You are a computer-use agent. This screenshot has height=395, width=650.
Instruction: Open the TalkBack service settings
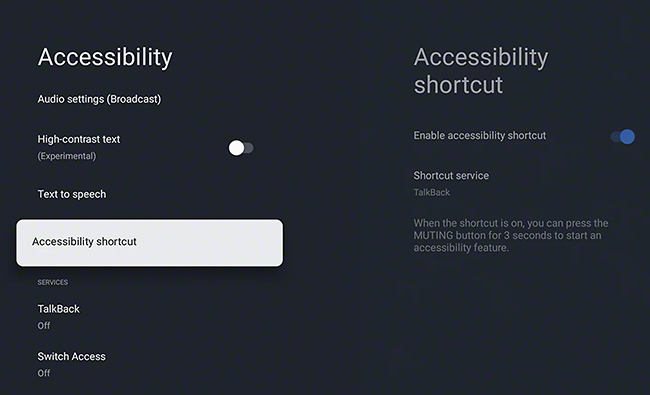point(58,317)
